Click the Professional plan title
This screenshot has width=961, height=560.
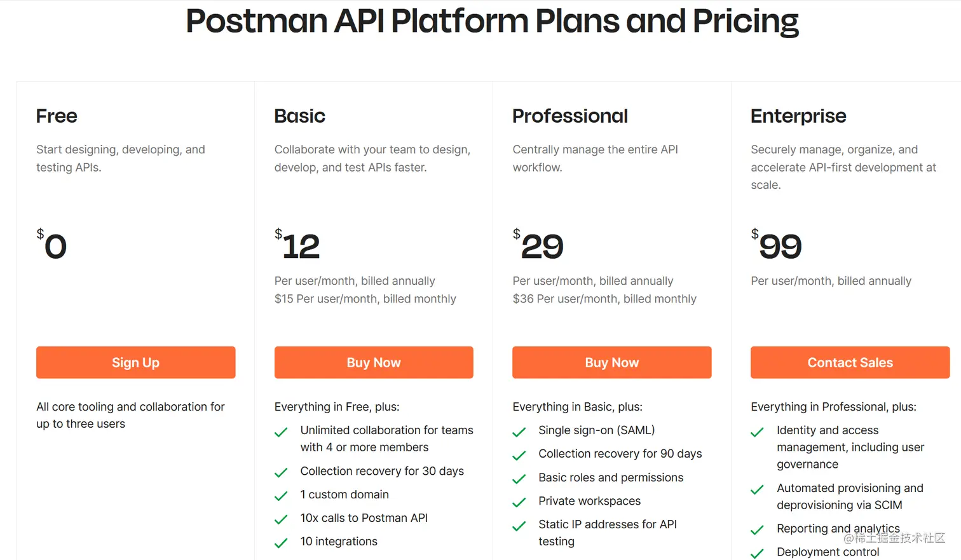click(x=570, y=116)
